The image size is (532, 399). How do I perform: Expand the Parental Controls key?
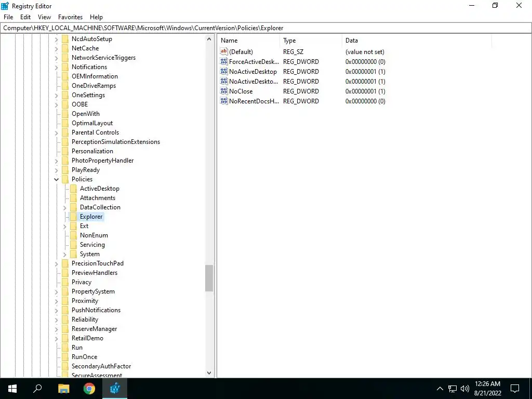pyautogui.click(x=56, y=132)
